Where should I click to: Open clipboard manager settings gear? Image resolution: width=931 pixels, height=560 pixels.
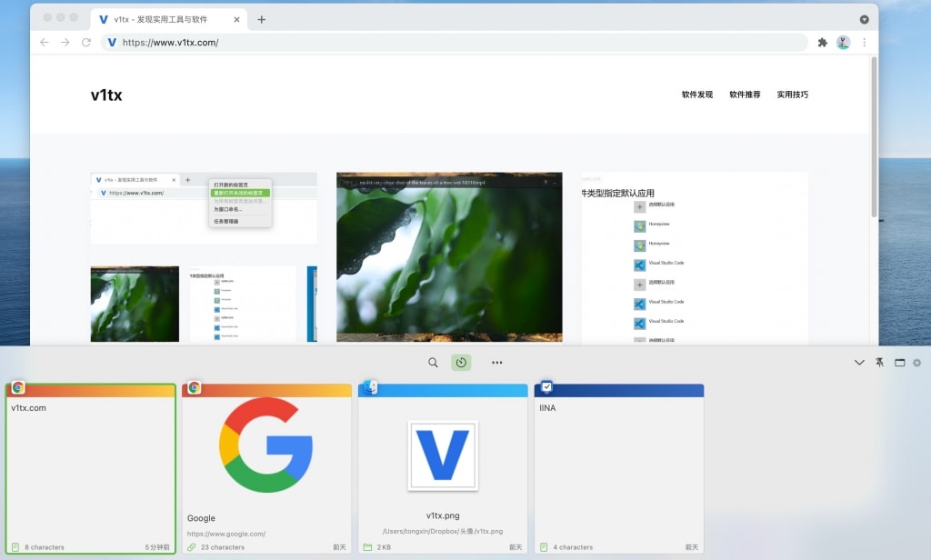point(917,362)
